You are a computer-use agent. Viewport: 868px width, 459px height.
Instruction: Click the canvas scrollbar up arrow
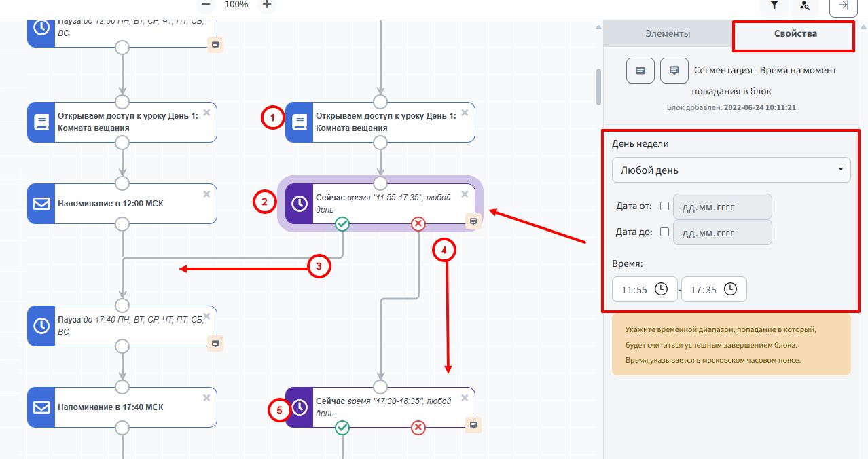tap(598, 27)
